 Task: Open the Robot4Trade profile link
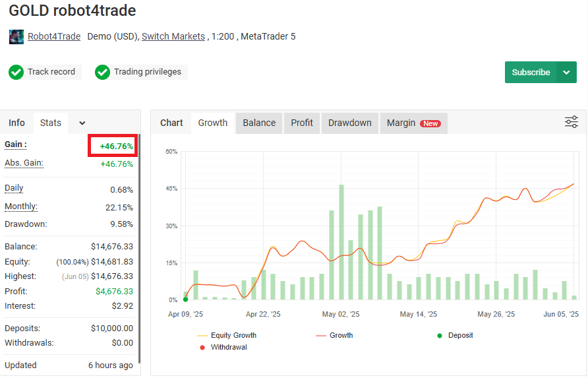[54, 36]
